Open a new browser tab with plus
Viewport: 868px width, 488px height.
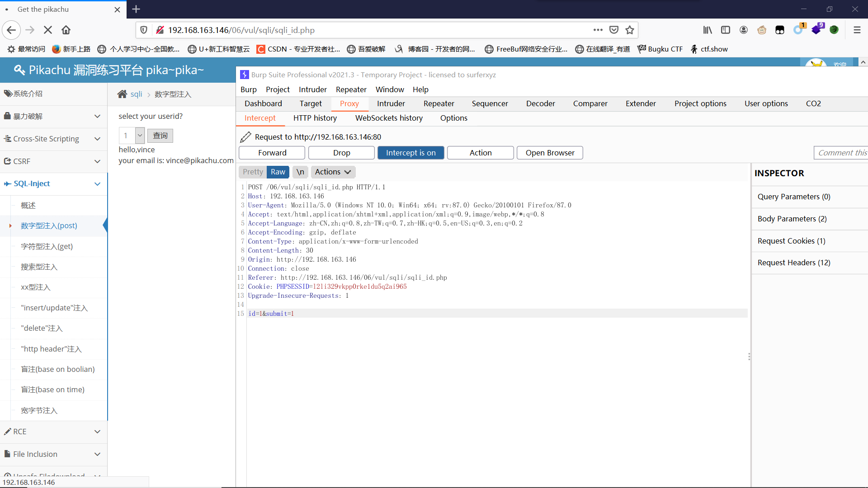(136, 9)
